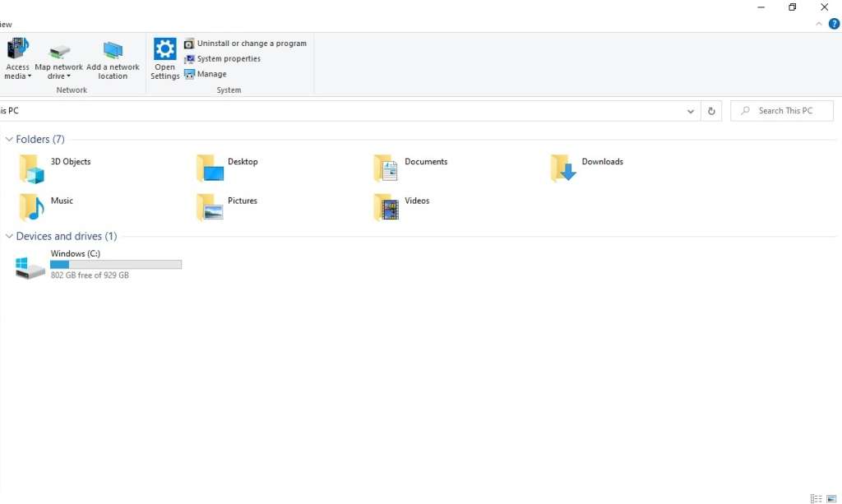Collapse the Devices and drives group
The image size is (842, 504).
point(9,237)
